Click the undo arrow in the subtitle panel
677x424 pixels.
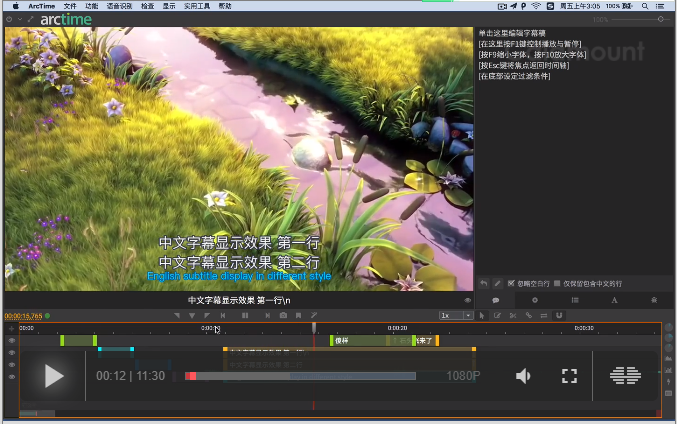(x=484, y=283)
